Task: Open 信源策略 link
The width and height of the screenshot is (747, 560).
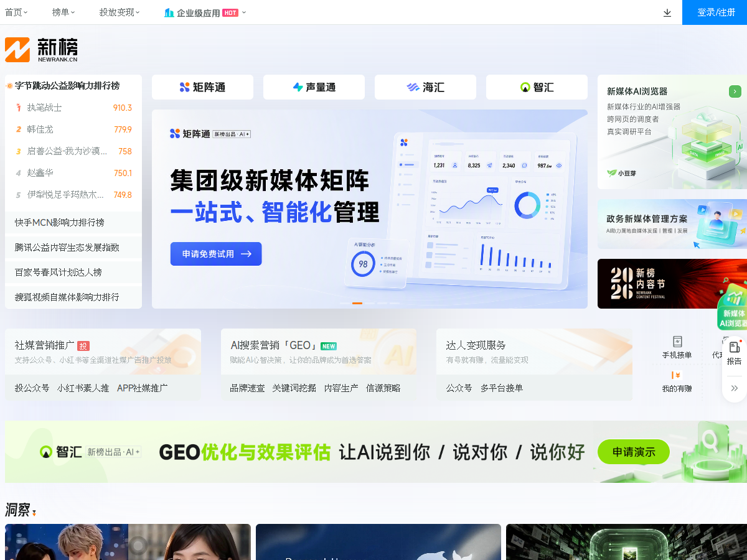Action: coord(383,388)
